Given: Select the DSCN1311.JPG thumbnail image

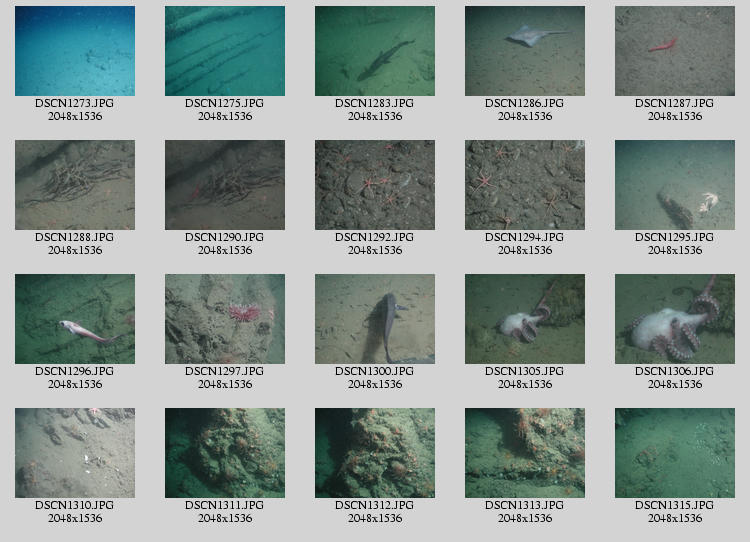Looking at the screenshot, I should tap(225, 453).
